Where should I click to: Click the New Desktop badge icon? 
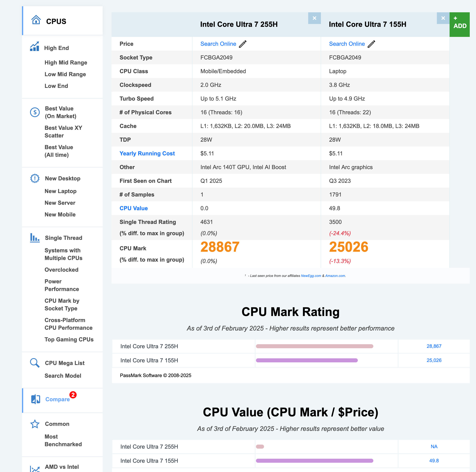pos(35,178)
